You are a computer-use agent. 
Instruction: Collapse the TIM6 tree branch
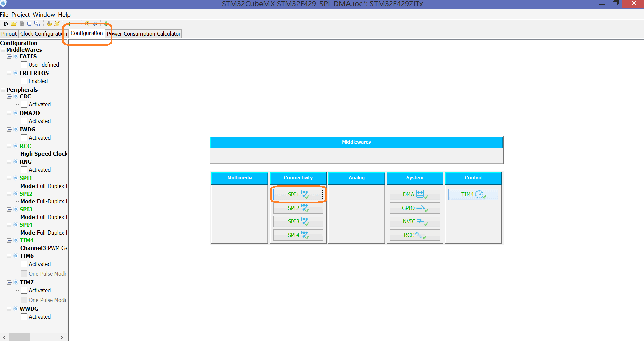pos(9,256)
